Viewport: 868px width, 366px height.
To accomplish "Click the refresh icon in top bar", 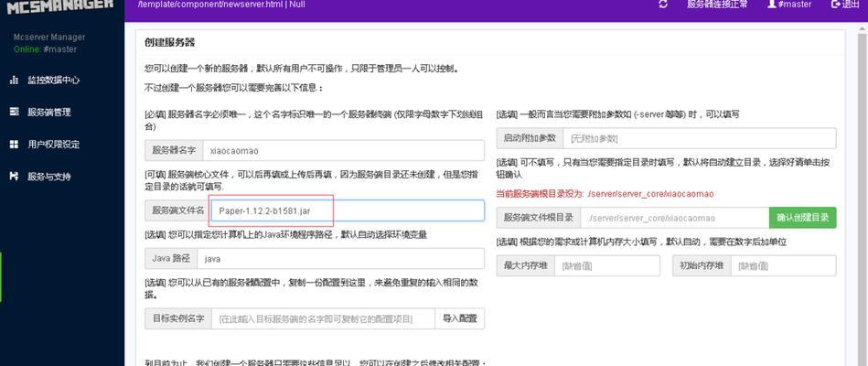I will pos(662,4).
